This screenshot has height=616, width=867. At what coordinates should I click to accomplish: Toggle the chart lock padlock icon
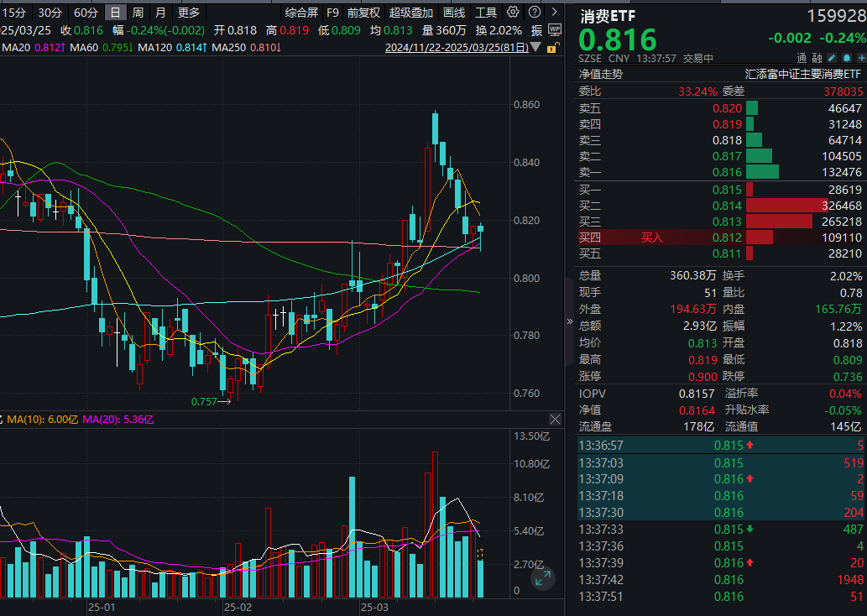coord(553,48)
